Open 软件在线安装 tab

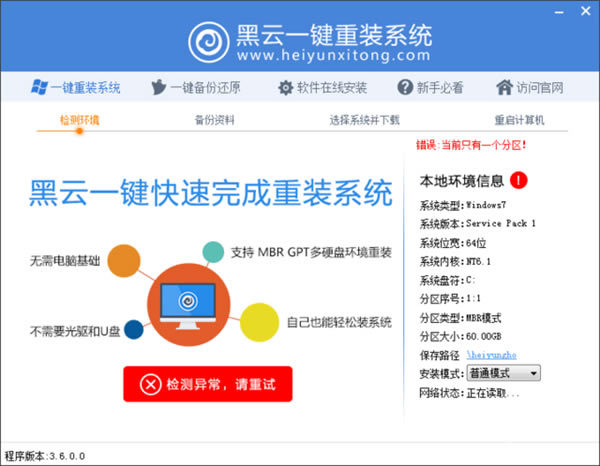(322, 88)
